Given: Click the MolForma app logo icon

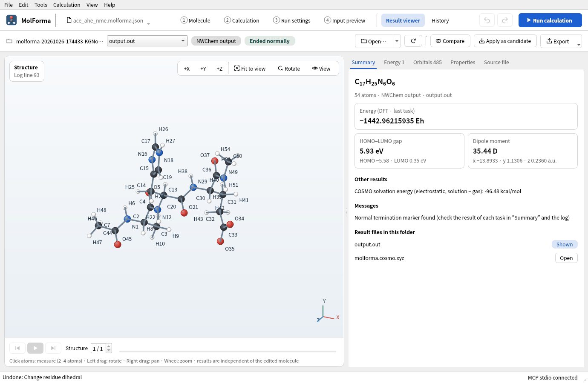Looking at the screenshot, I should (x=12, y=20).
